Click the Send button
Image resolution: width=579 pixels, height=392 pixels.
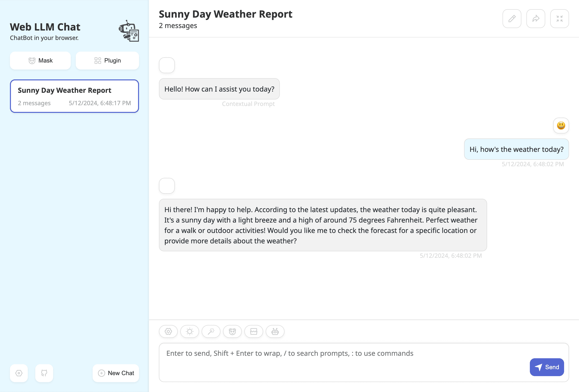547,367
